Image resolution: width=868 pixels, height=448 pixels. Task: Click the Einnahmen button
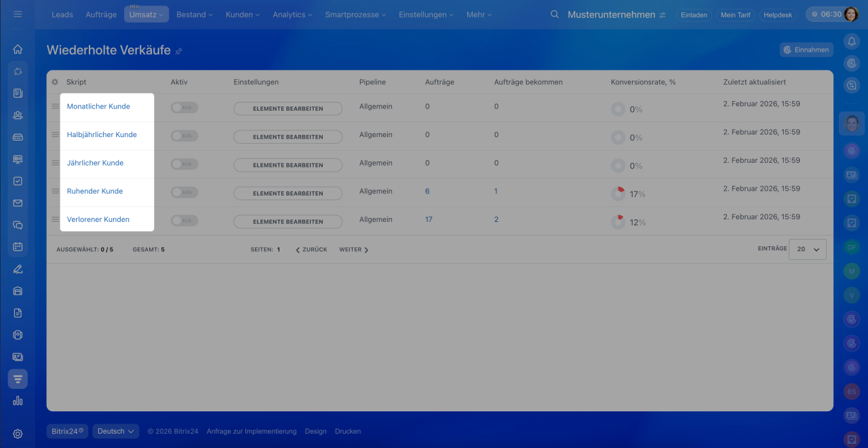(806, 50)
